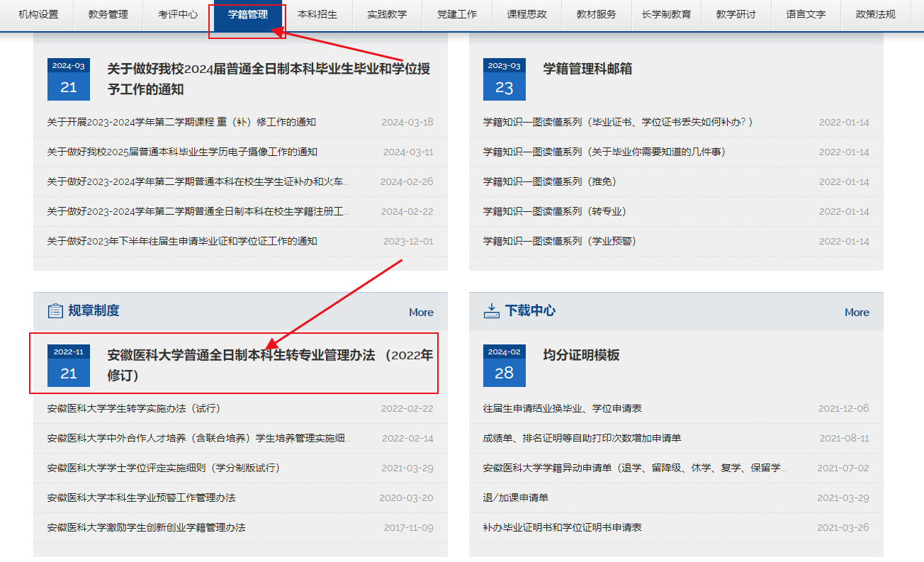Click the 2023-03 23 date badge

[505, 79]
